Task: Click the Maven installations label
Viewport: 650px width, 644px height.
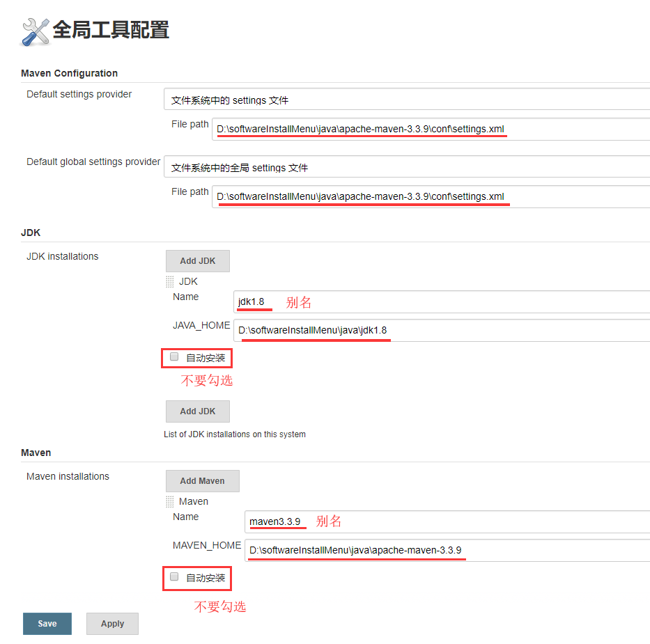Action: pos(68,476)
